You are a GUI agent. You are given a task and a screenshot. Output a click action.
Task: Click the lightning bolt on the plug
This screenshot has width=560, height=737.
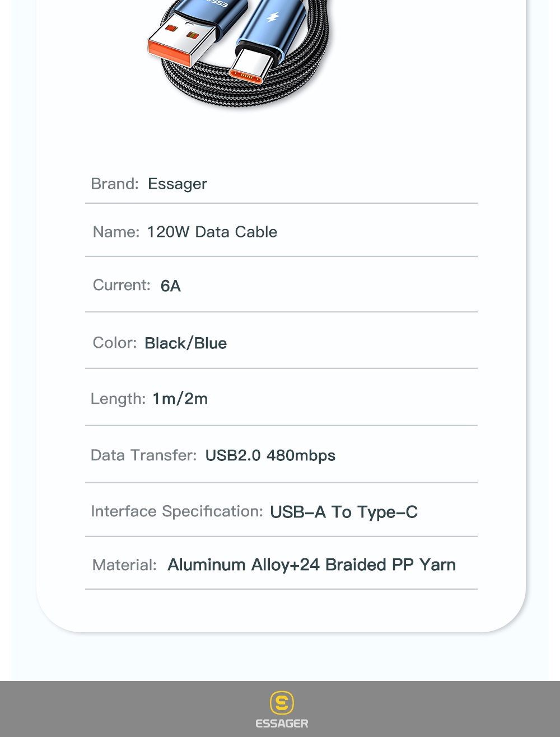[273, 17]
